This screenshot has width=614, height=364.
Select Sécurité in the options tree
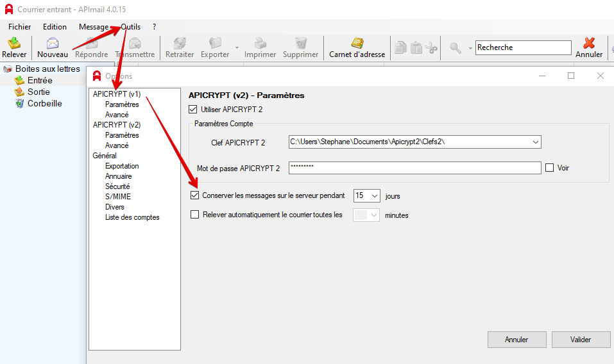coord(117,186)
